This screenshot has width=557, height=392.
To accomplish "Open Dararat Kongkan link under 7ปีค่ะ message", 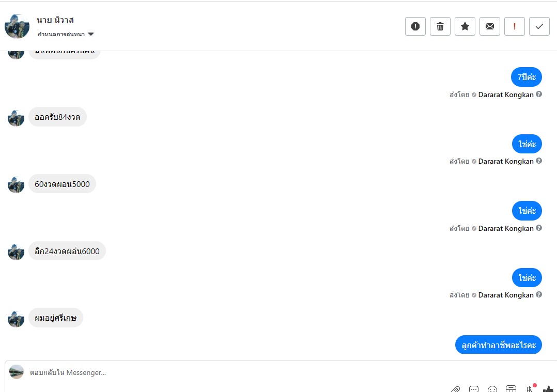I will tap(505, 95).
